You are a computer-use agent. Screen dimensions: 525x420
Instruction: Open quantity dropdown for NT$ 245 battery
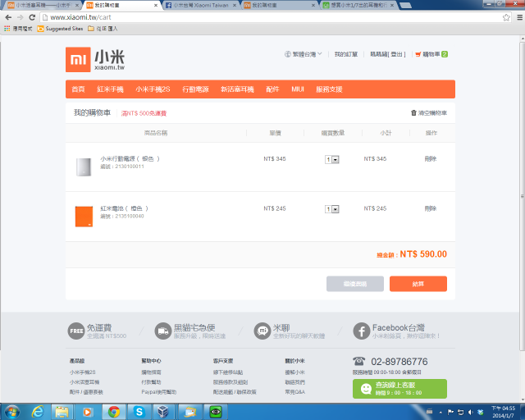pyautogui.click(x=332, y=209)
